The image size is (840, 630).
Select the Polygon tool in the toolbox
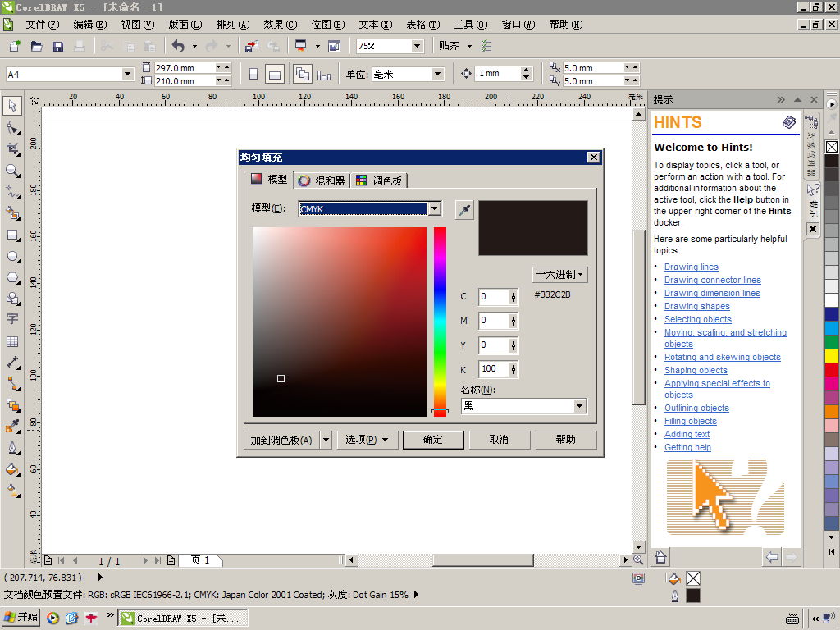point(13,277)
